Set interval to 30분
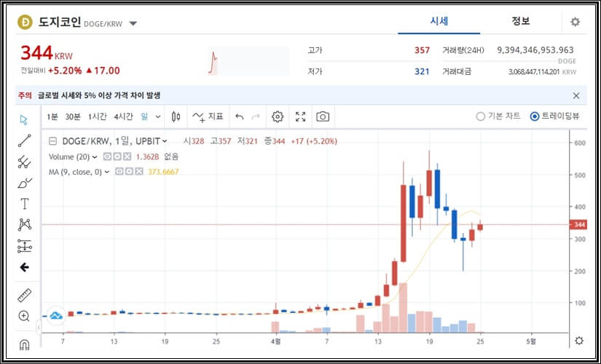601x364 pixels. tap(73, 116)
